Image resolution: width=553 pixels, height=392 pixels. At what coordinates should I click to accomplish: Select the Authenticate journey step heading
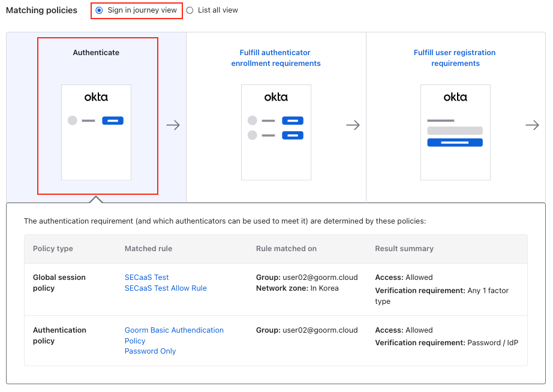pos(96,53)
